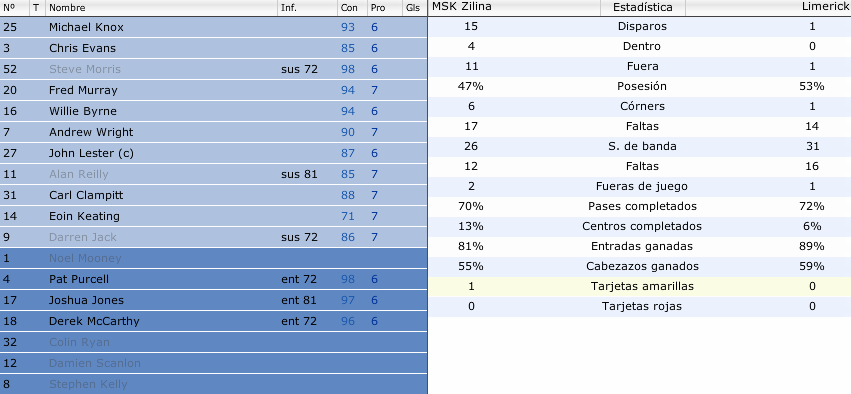This screenshot has width=851, height=394.
Task: Select the Tarjetas amarillas statistic row
Action: [x=640, y=287]
